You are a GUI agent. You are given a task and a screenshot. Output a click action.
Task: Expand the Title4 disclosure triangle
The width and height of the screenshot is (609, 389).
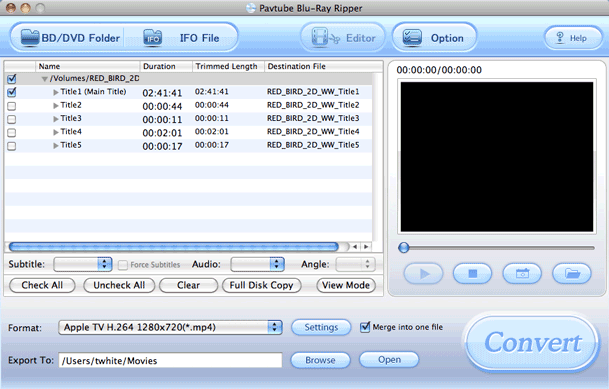tap(56, 132)
